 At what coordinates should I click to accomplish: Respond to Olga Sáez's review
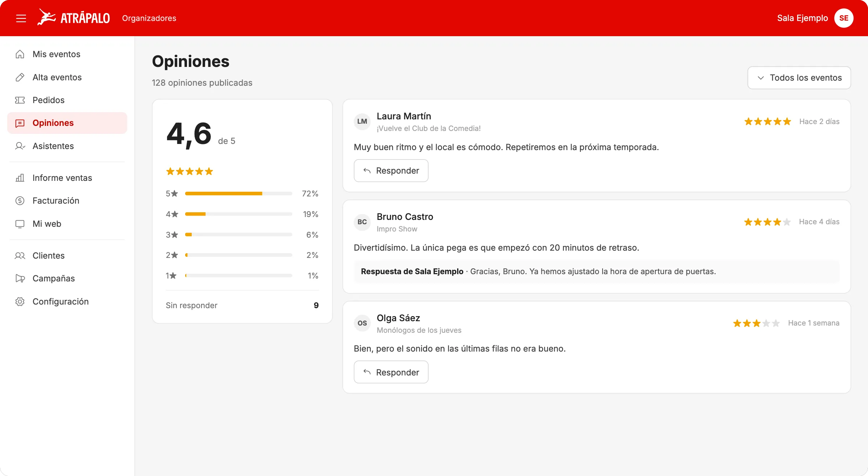click(391, 372)
